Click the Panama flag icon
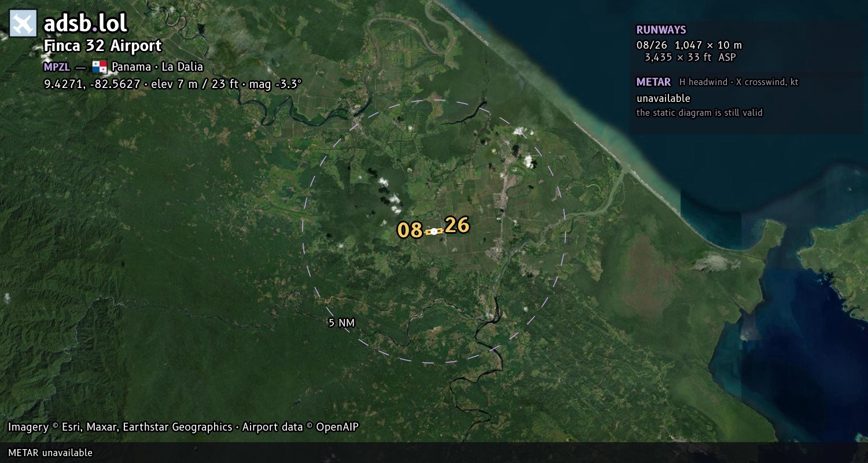Screen dimensions: 868x463 (100, 67)
